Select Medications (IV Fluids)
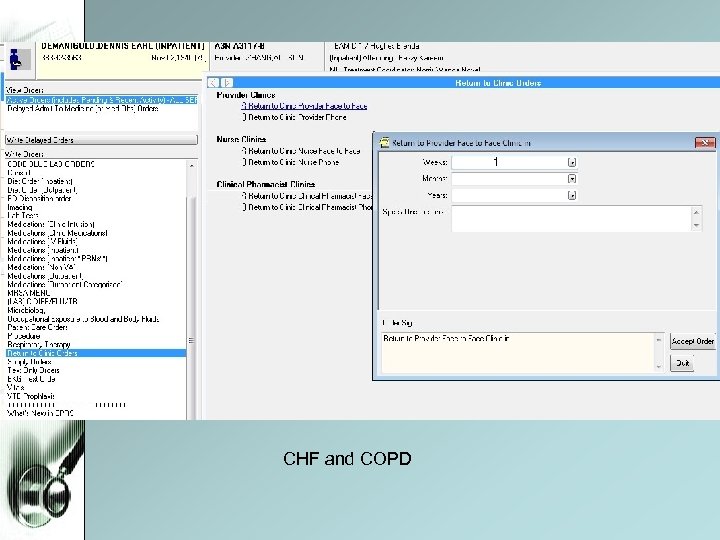The width and height of the screenshot is (720, 540). (x=42, y=242)
